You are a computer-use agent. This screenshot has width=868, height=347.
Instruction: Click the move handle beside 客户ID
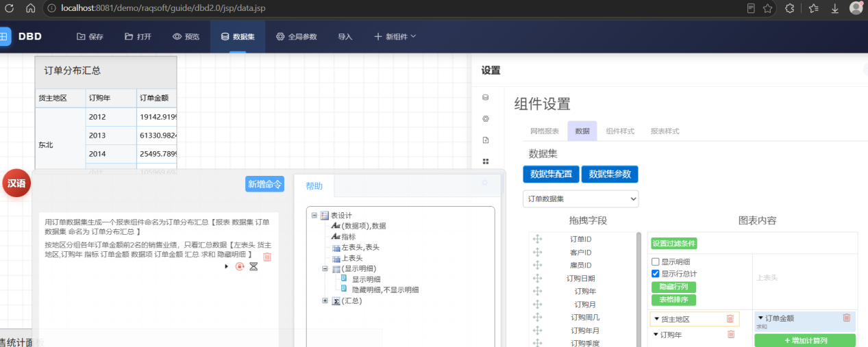click(x=538, y=252)
